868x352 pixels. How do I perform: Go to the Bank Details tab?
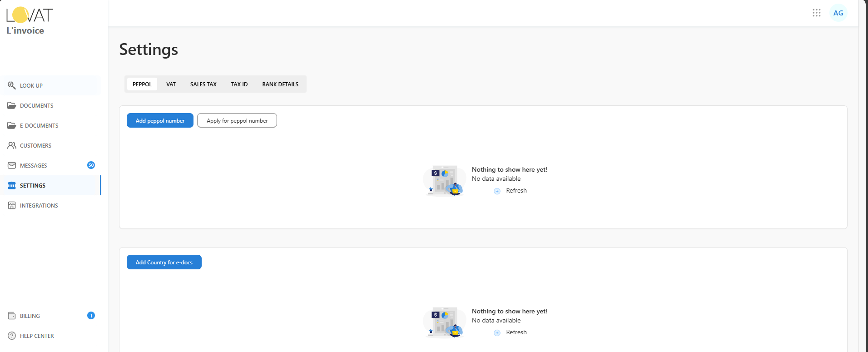[280, 84]
